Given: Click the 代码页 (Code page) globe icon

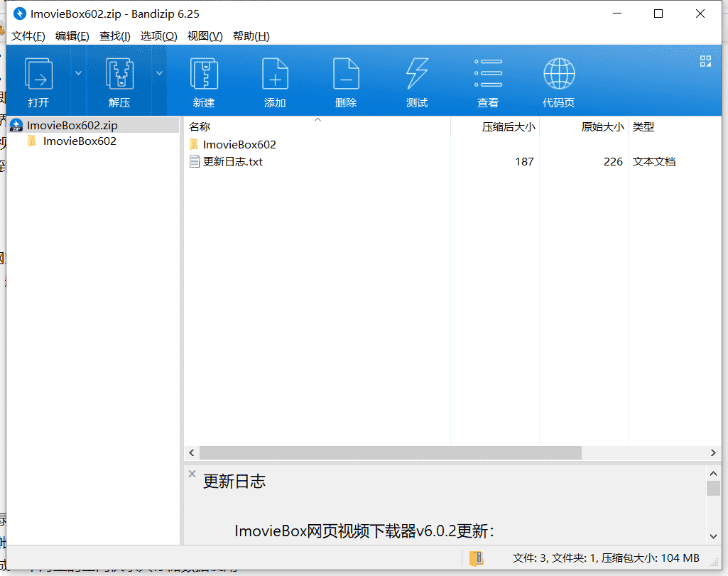Looking at the screenshot, I should tap(559, 73).
